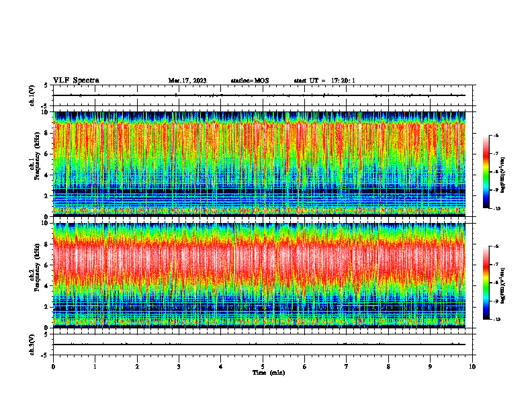
Task: Click time axis tick label "1"
Action: 95,366
